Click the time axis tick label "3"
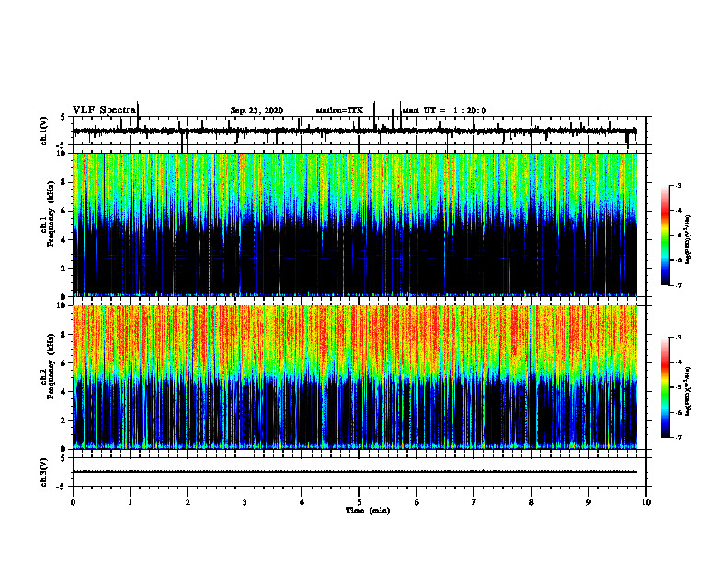 (245, 502)
